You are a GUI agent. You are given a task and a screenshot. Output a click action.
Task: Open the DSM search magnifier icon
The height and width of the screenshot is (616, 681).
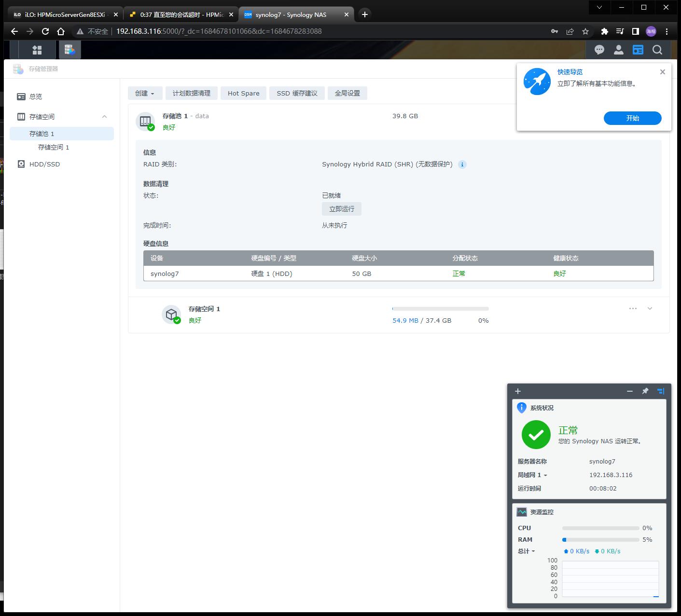pos(657,50)
